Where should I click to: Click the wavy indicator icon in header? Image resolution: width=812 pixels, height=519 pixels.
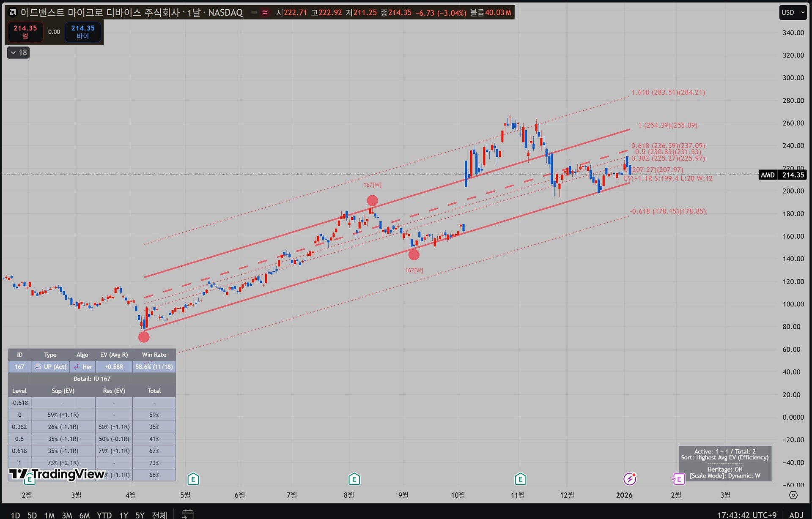pos(265,12)
